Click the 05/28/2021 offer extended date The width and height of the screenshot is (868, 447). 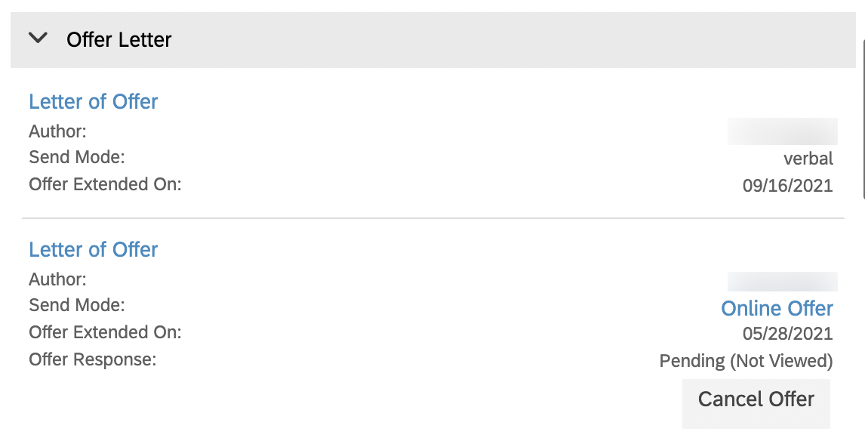point(788,334)
